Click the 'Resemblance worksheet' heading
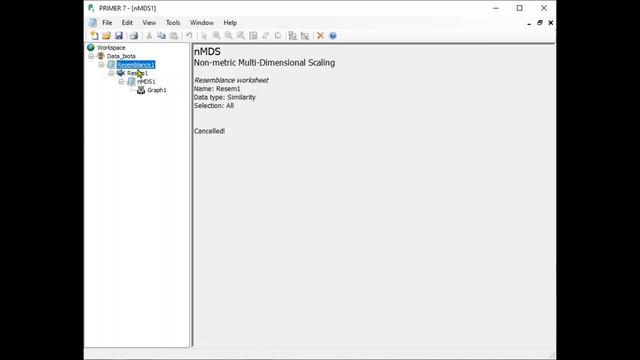The image size is (640, 360). (231, 80)
